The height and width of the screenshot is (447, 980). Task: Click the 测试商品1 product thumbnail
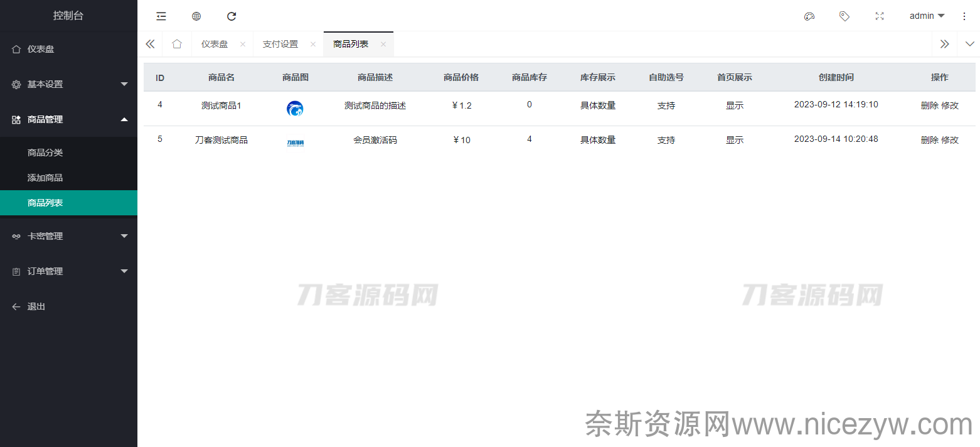[x=295, y=109]
